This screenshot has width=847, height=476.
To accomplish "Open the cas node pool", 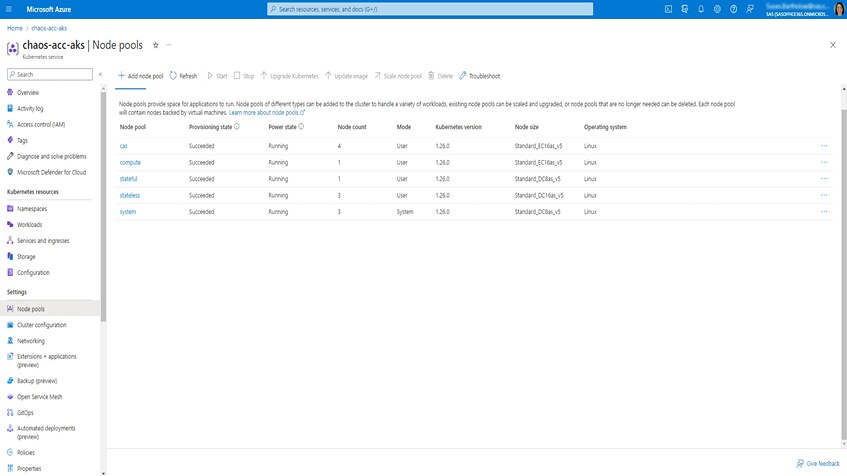I will (x=124, y=146).
